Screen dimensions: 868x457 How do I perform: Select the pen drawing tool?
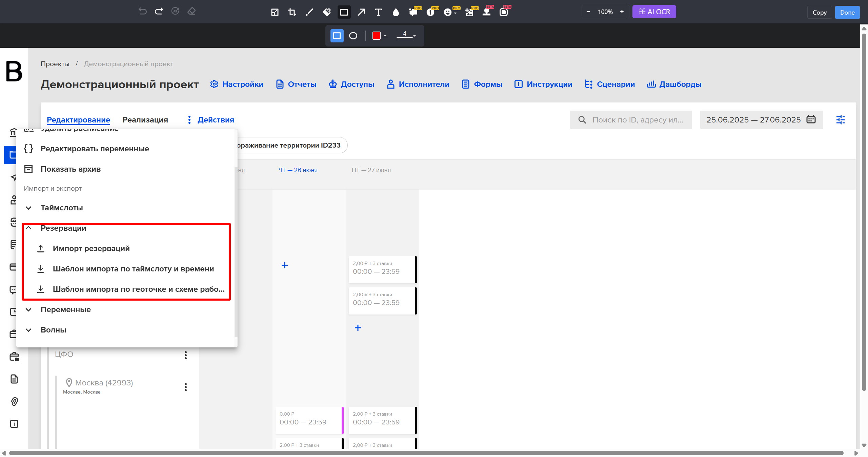pyautogui.click(x=309, y=12)
